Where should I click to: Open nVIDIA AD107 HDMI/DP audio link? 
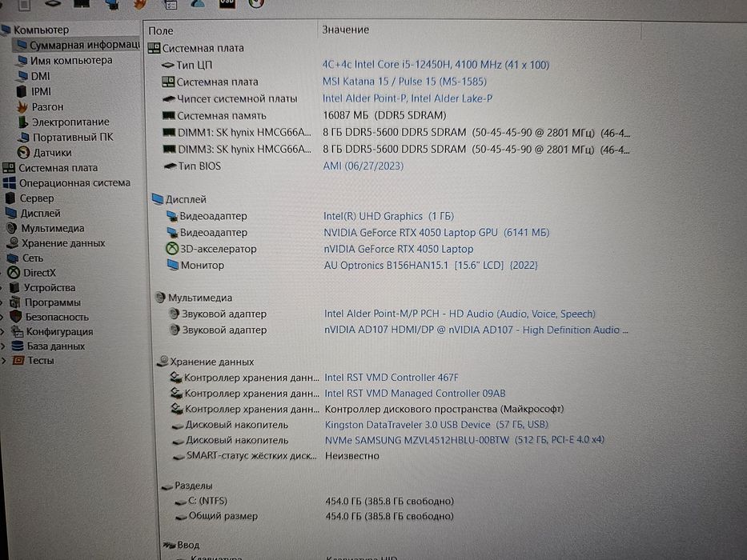[x=476, y=330]
